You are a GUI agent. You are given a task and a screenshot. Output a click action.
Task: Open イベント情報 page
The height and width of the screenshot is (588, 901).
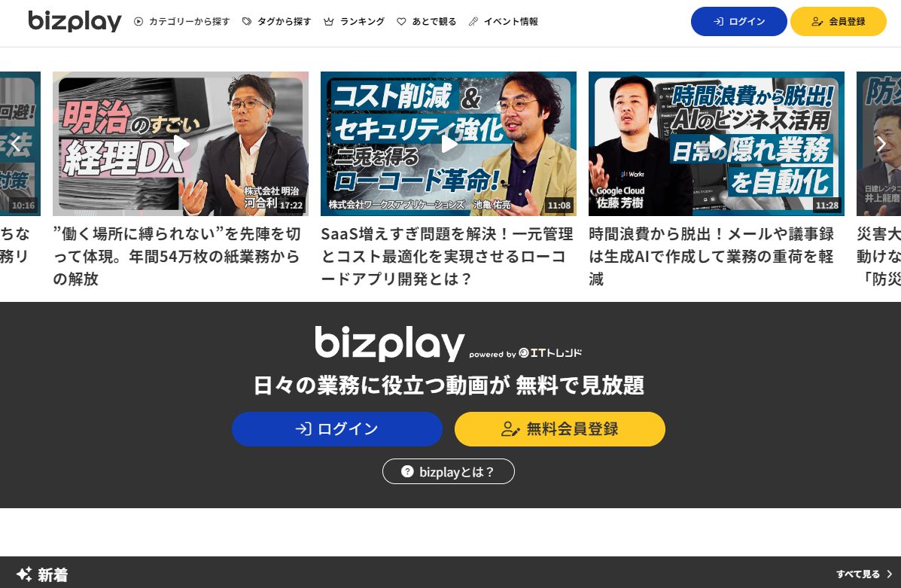[x=503, y=21]
